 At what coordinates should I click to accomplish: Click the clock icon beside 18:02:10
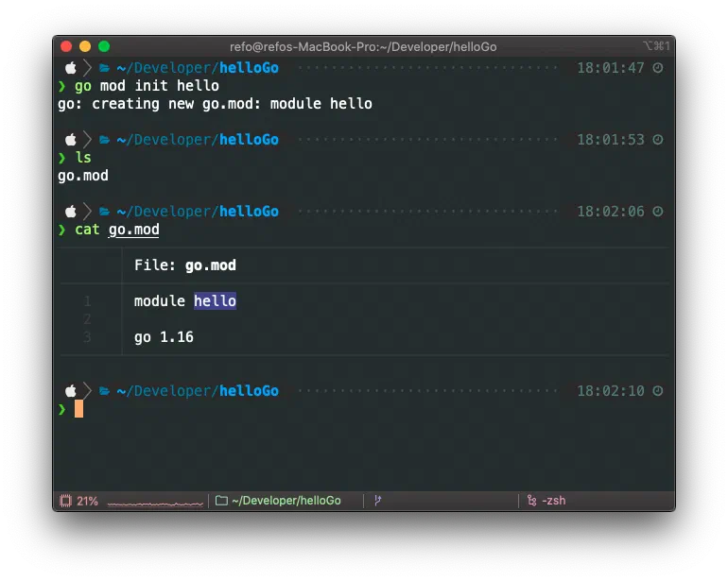pos(658,391)
